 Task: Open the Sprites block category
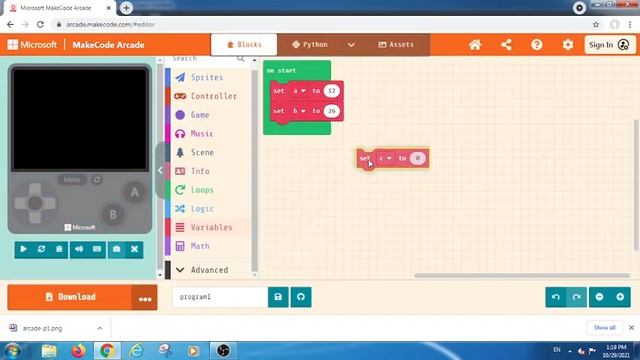208,77
